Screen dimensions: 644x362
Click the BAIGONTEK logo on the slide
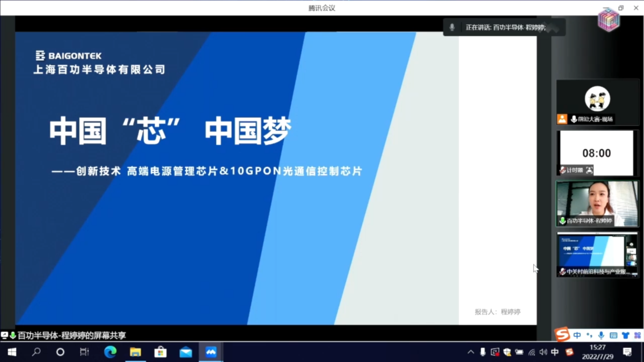pyautogui.click(x=68, y=56)
